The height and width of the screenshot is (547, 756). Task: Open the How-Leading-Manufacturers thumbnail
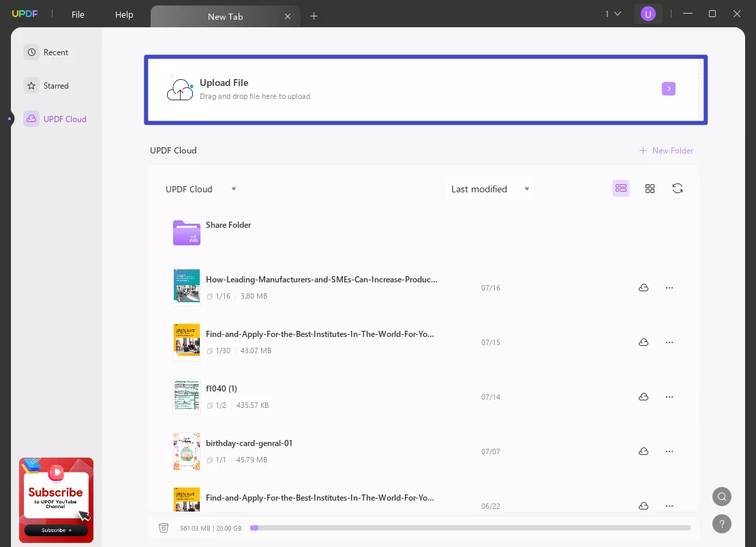[x=187, y=288]
